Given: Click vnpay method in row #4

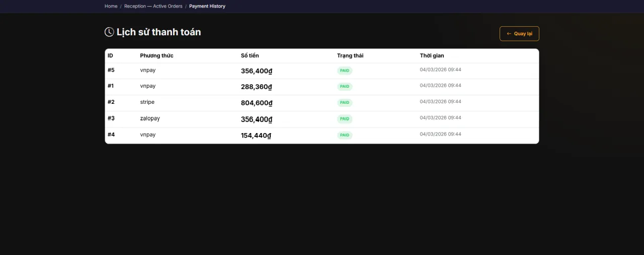Looking at the screenshot, I should pyautogui.click(x=148, y=135).
